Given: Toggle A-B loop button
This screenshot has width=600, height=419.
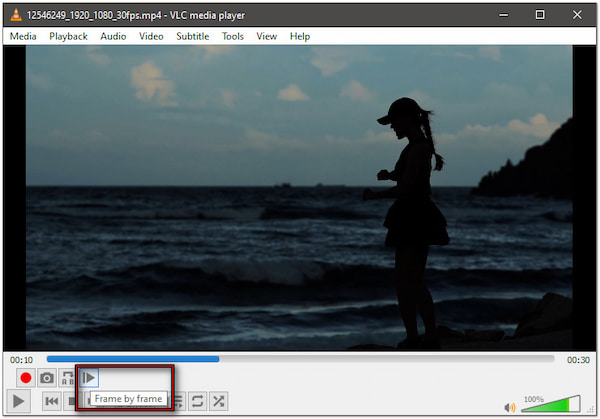Looking at the screenshot, I should click(68, 378).
